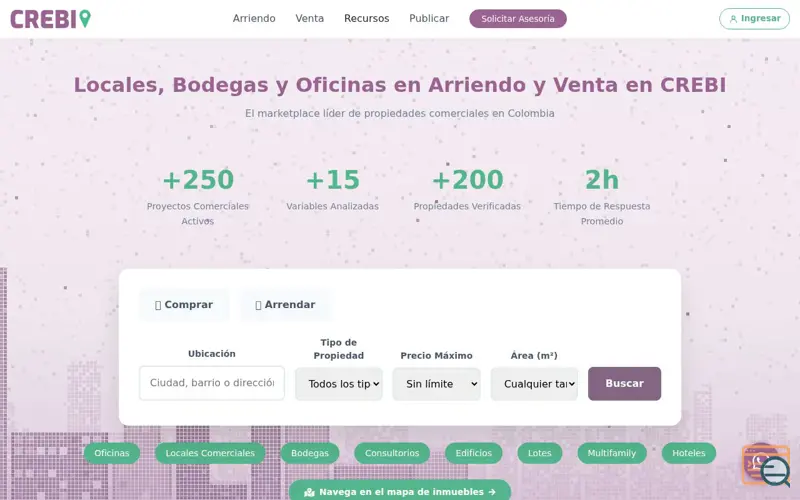The image size is (800, 500).
Task: Click the +250 Proyectos Comerciales stat
Action: click(198, 197)
